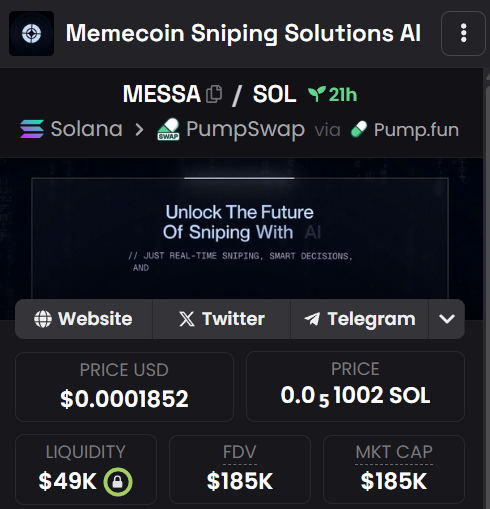Click the FDV label
Image resolution: width=490 pixels, height=509 pixels.
[240, 452]
